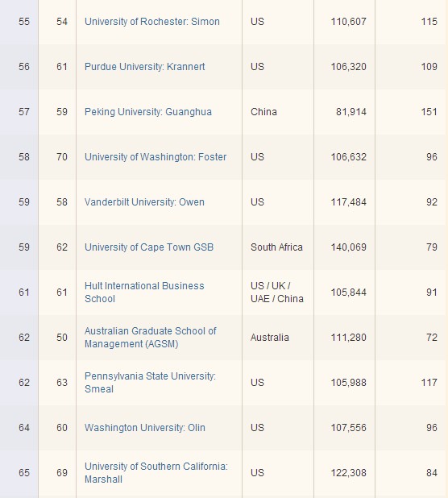This screenshot has width=448, height=498.
Task: Open University of Southern California: Marshall link
Action: (156, 472)
